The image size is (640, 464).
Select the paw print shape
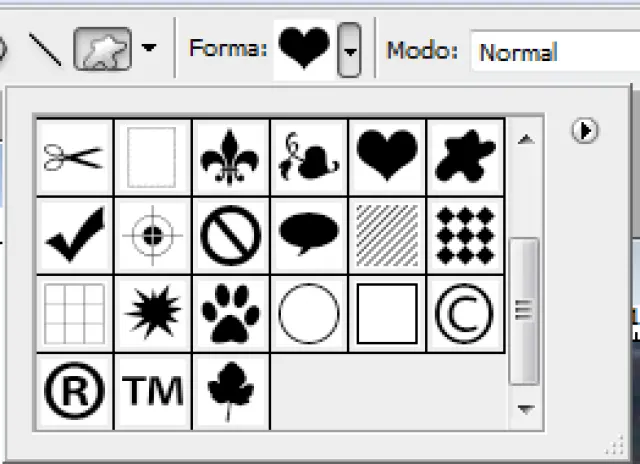231,314
